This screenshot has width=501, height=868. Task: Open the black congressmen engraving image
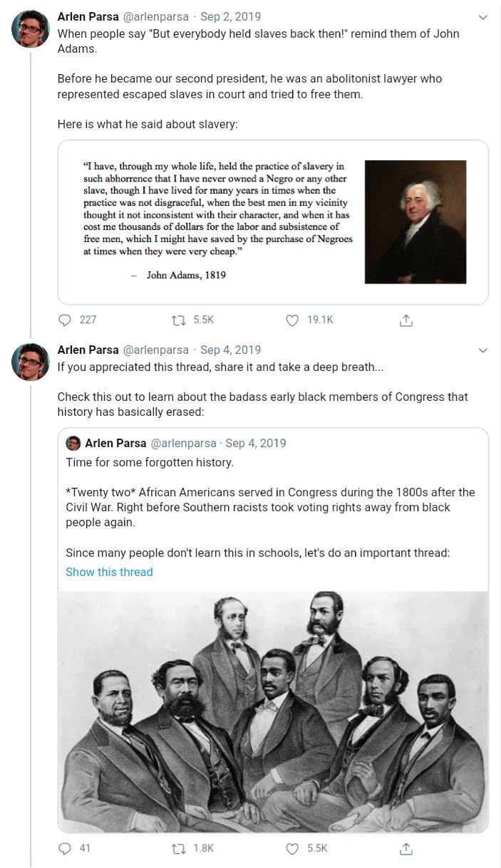(273, 711)
